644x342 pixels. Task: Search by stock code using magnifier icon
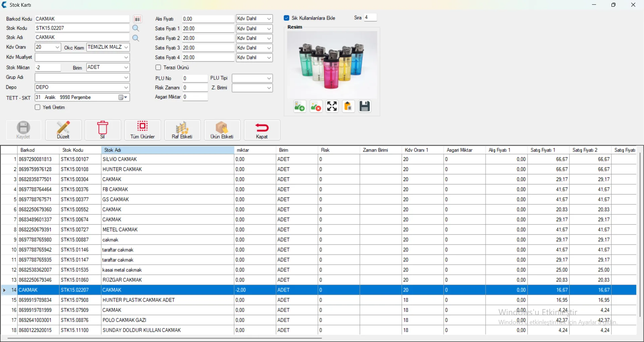click(136, 28)
